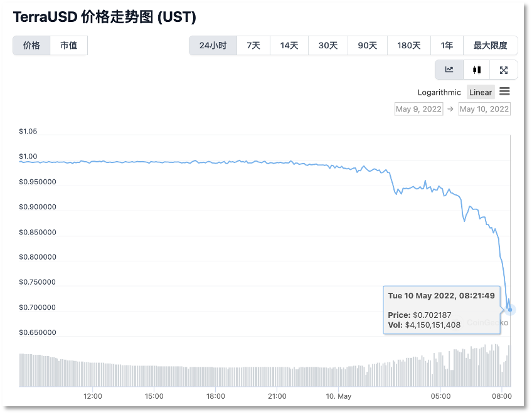The height and width of the screenshot is (415, 532).
Task: Choose the 90天 time range
Action: [368, 45]
